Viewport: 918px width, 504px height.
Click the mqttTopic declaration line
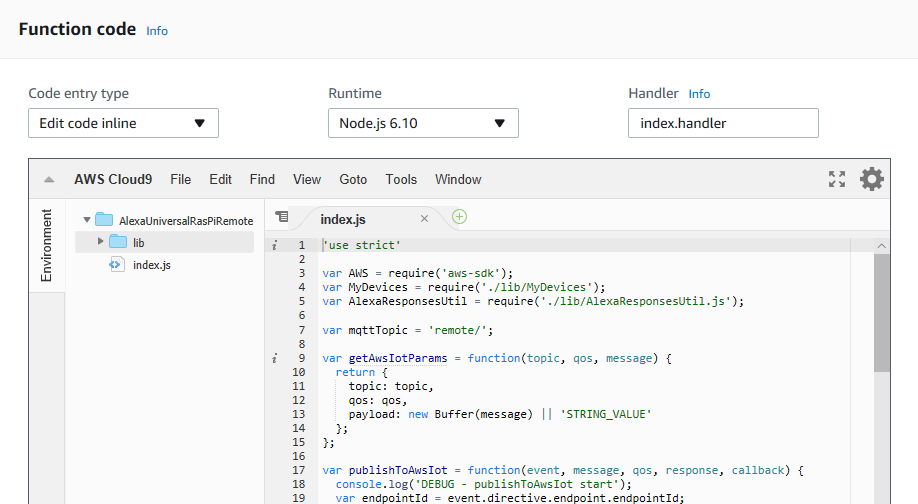[x=407, y=330]
